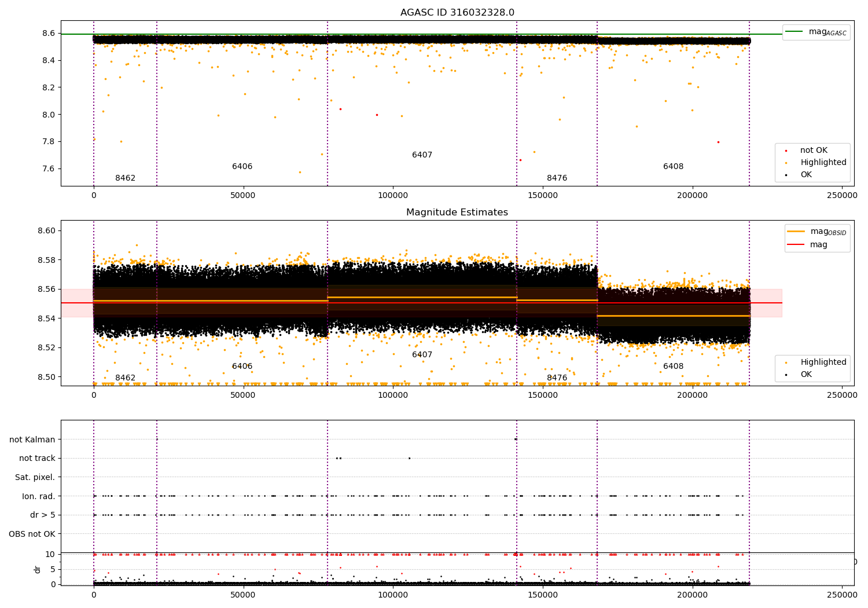Click the 'dr' axis label
Viewport: 868px width, 608px height.
[38, 569]
